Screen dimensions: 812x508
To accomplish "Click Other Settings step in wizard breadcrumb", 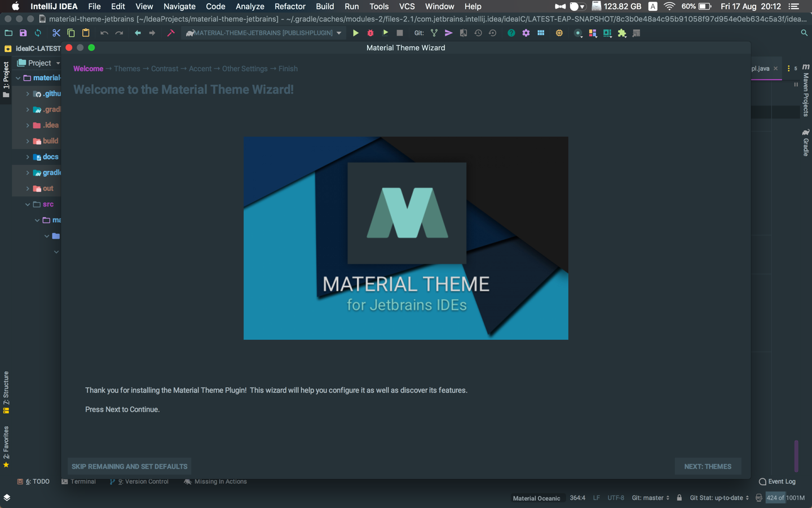I will pos(245,69).
